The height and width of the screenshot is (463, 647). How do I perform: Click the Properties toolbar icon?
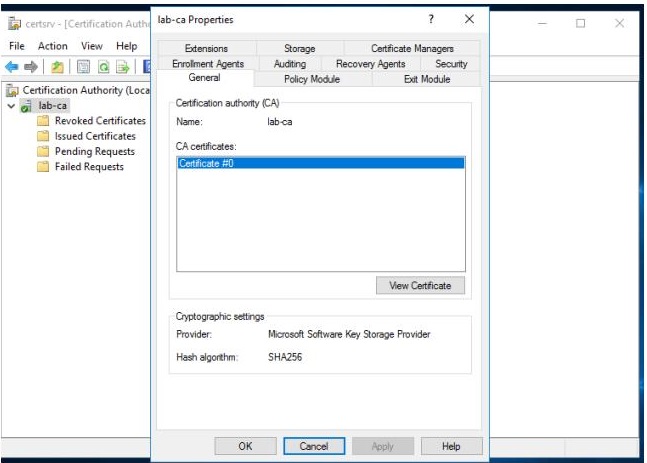point(83,67)
